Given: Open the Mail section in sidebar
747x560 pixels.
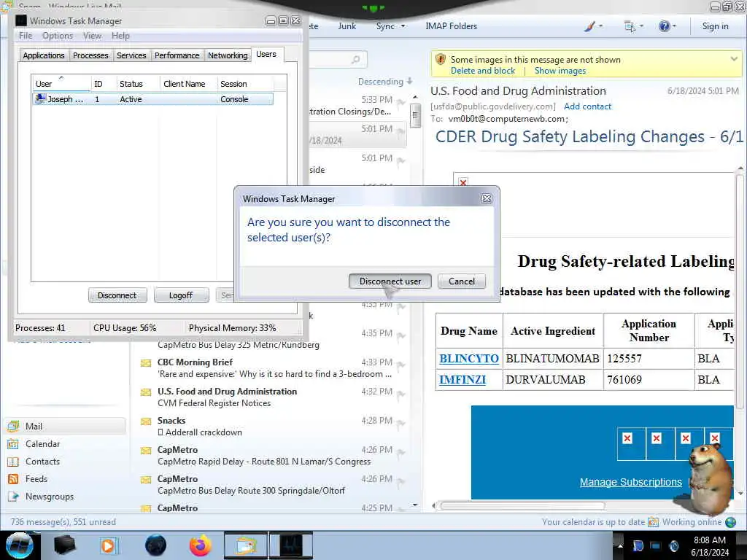Looking at the screenshot, I should (66, 426).
